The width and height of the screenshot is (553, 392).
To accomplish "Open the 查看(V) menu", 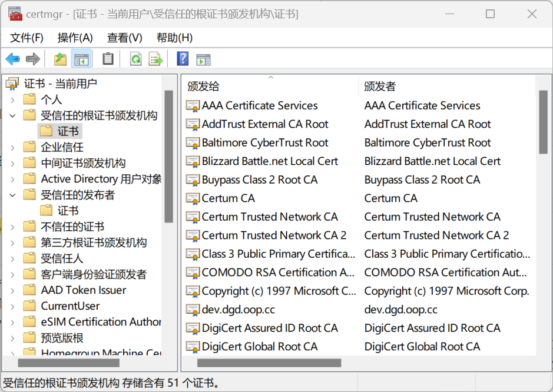I will 124,38.
